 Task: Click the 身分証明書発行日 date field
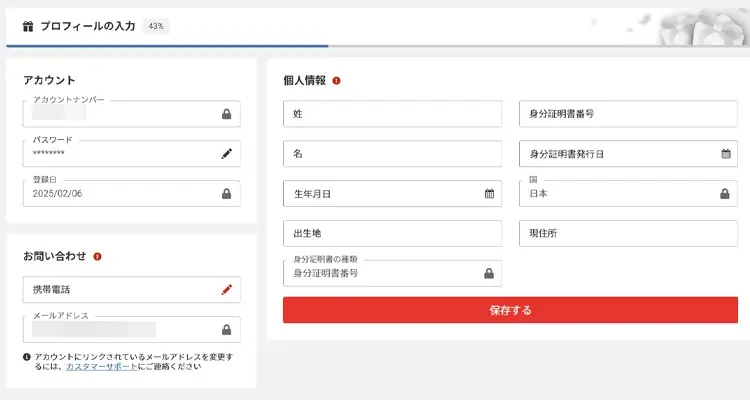click(x=629, y=154)
